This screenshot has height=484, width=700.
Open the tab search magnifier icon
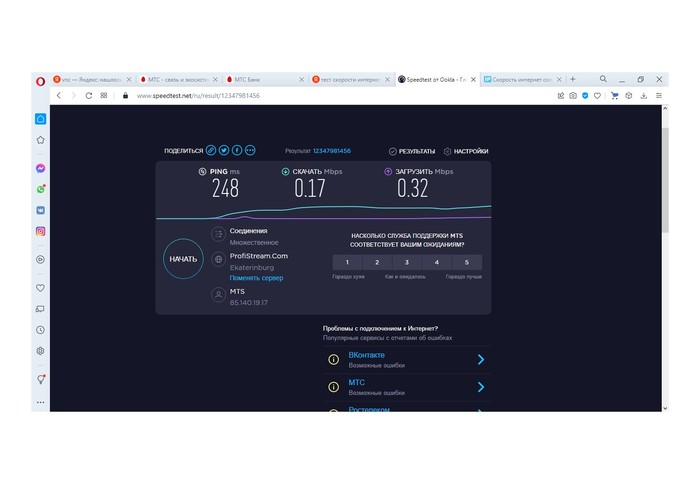pyautogui.click(x=603, y=79)
